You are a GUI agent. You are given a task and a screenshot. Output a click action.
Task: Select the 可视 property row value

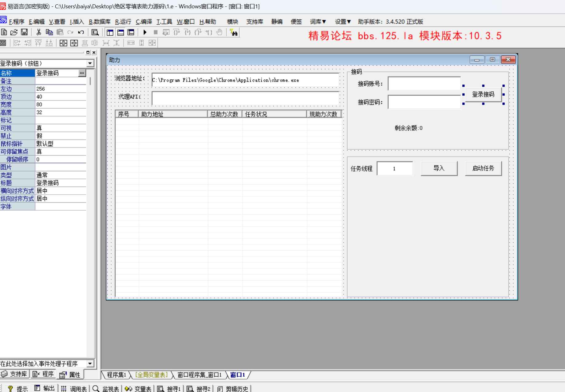click(61, 128)
